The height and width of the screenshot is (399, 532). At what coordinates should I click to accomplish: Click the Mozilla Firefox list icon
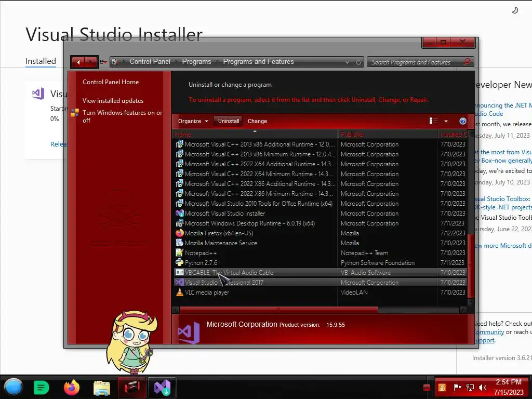[179, 233]
